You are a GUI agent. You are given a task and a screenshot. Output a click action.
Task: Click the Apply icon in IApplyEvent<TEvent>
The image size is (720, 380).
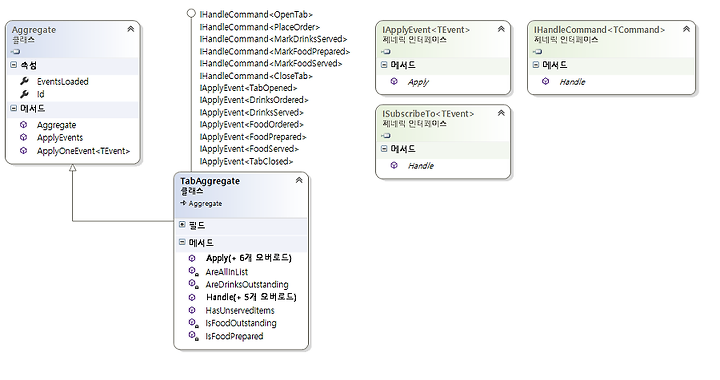[x=394, y=81]
